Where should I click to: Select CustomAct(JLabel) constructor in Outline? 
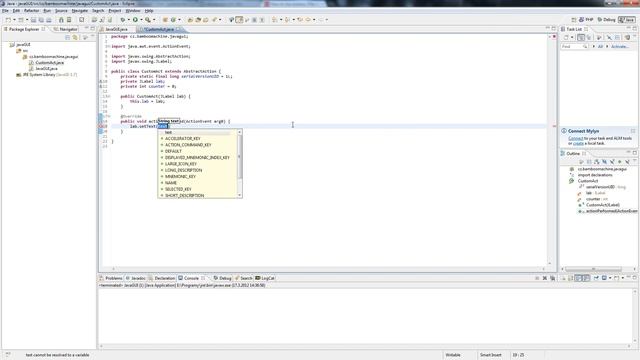pyautogui.click(x=603, y=205)
